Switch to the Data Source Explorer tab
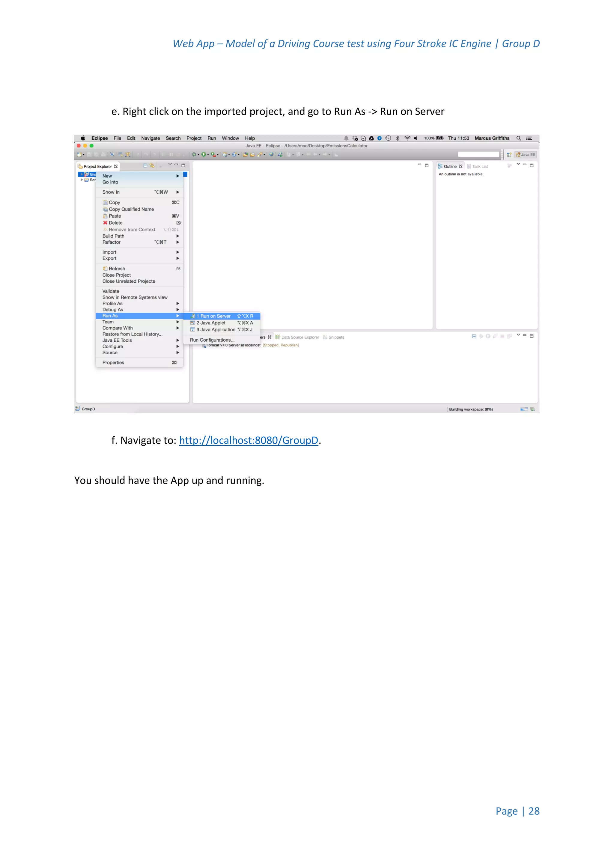Image resolution: width=614 pixels, height=868 pixels. click(x=297, y=337)
